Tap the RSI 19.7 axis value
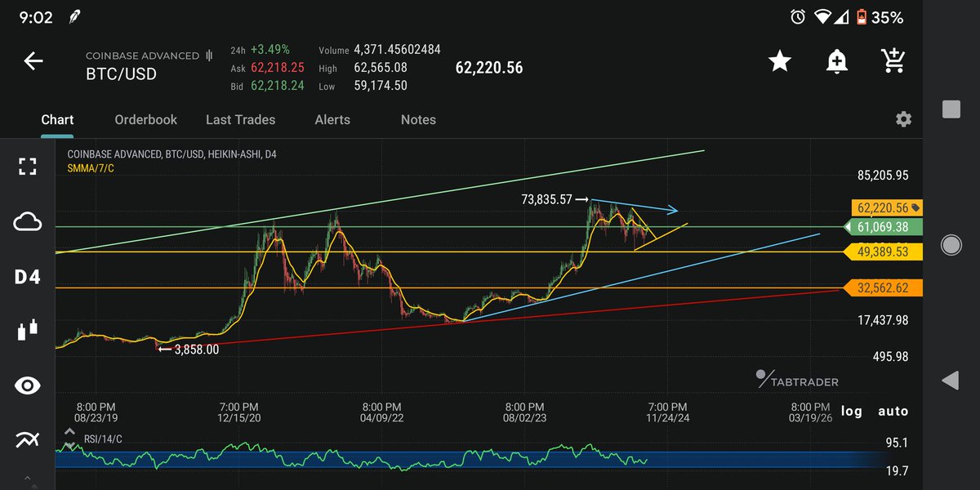Viewport: 980px width, 490px height. coord(897,471)
